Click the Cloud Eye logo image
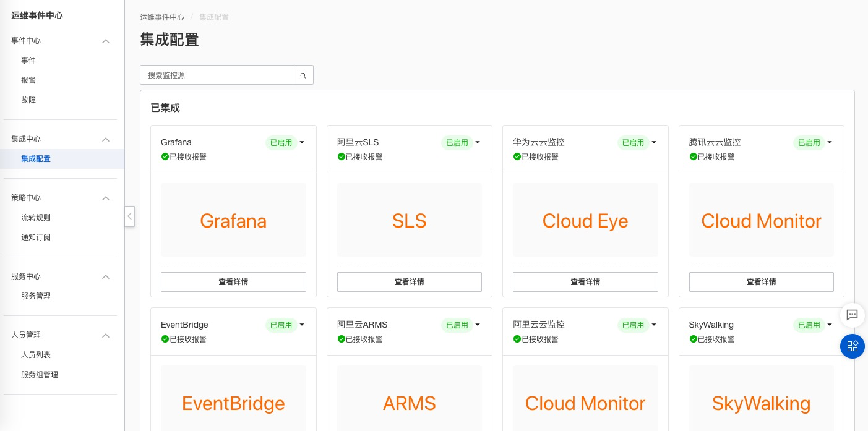Viewport: 868px width, 431px height. coord(585,220)
